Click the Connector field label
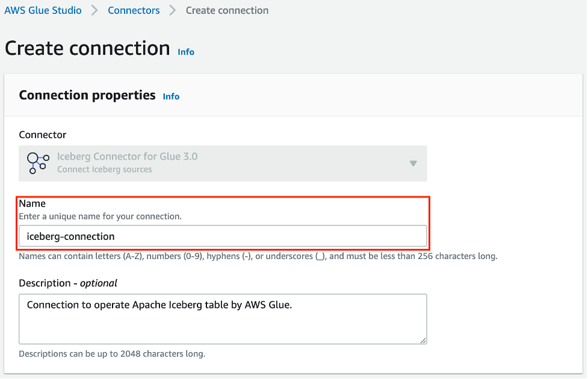The height and width of the screenshot is (379, 588). pos(43,134)
